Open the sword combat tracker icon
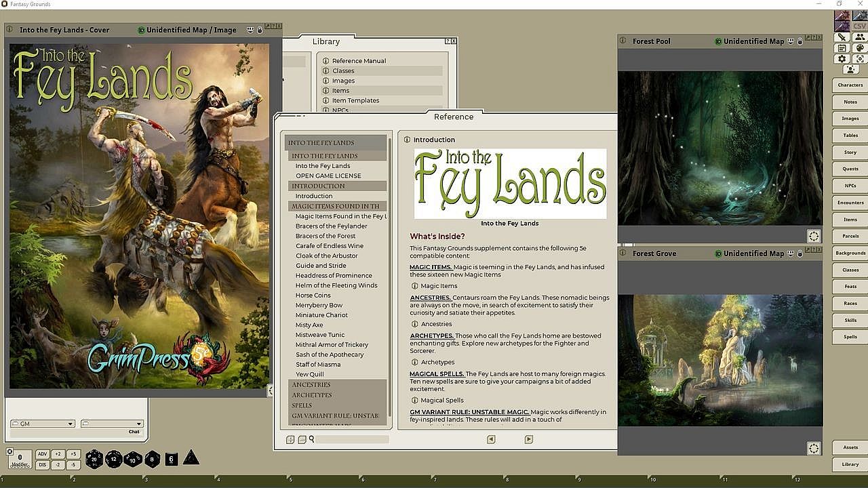Screen dimensions: 868x488 pos(842,37)
